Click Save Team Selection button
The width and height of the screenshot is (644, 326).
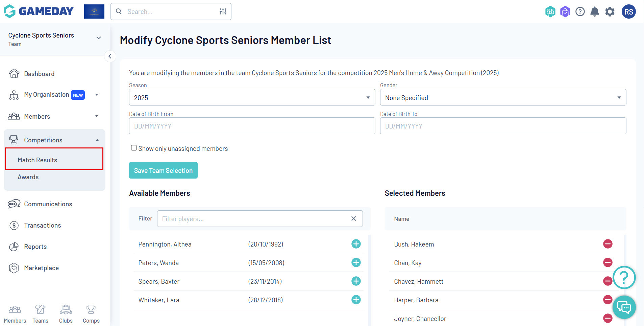click(x=163, y=170)
